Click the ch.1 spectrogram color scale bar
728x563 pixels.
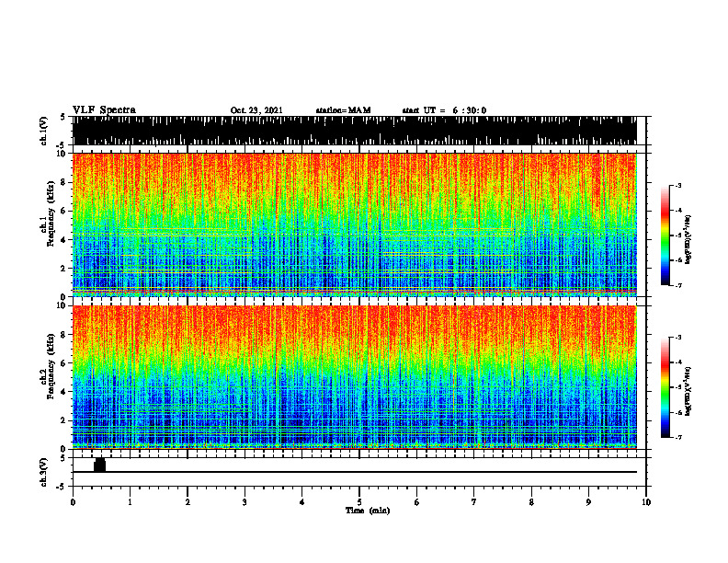665,236
